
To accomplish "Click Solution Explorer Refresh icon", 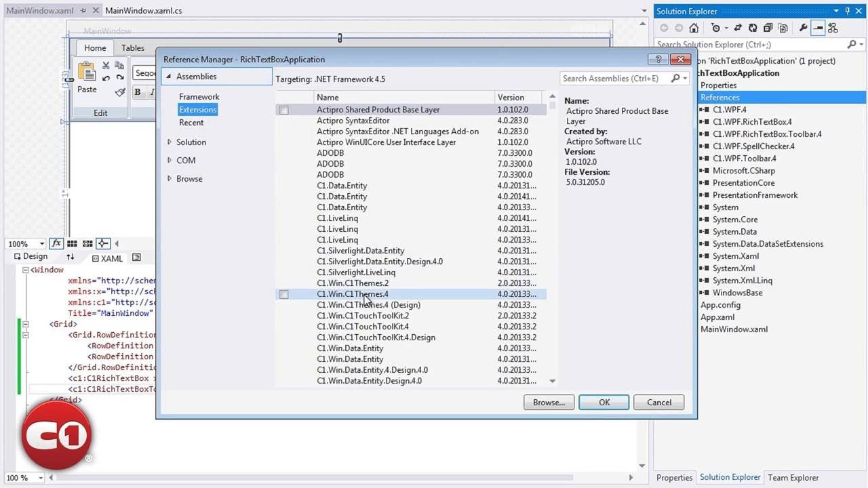I will (753, 28).
